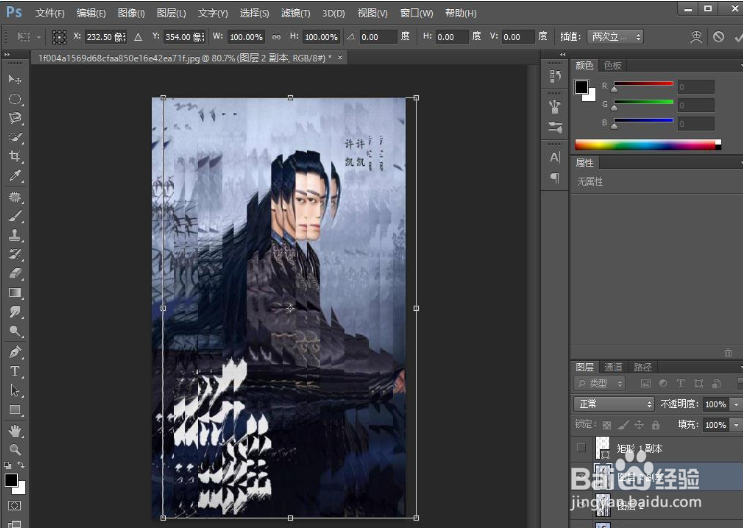Toggle Quick Mask mode

[15, 506]
